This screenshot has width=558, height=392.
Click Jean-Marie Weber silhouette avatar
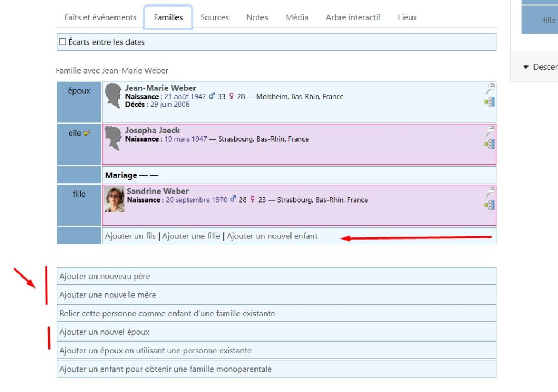pos(113,96)
